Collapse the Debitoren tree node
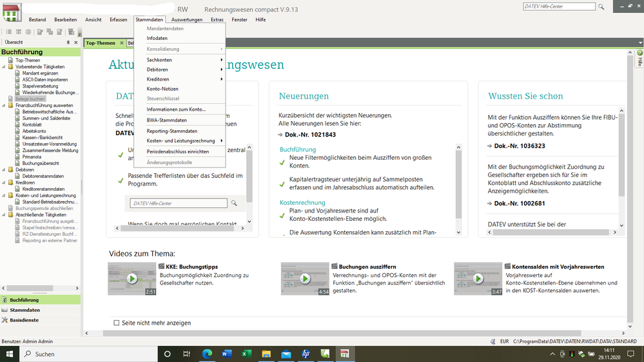The width and height of the screenshot is (644, 362). point(4,170)
